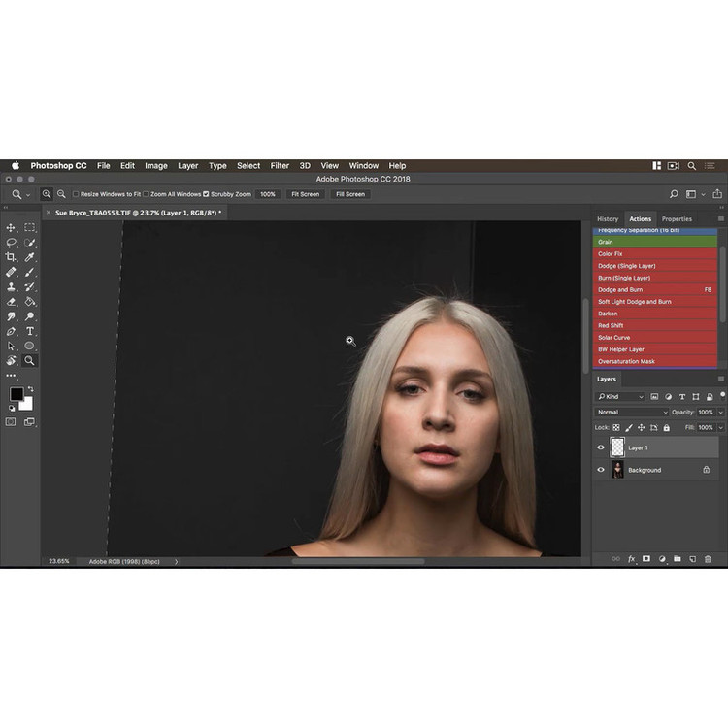Open the layer Opacity dropdown arrow
728x728 pixels.
tap(720, 413)
